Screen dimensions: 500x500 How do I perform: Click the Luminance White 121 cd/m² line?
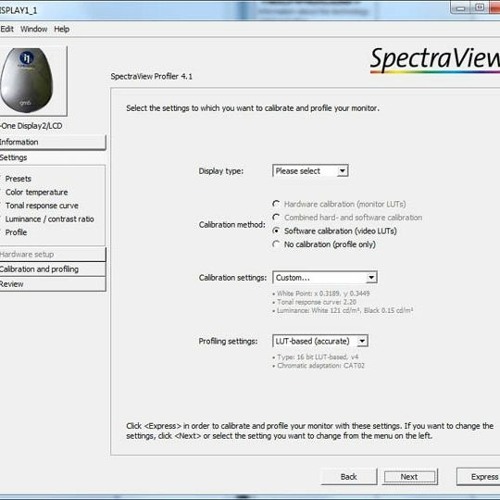point(343,310)
